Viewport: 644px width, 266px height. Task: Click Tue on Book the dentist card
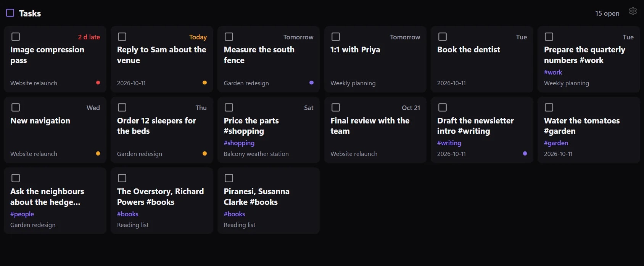[522, 37]
